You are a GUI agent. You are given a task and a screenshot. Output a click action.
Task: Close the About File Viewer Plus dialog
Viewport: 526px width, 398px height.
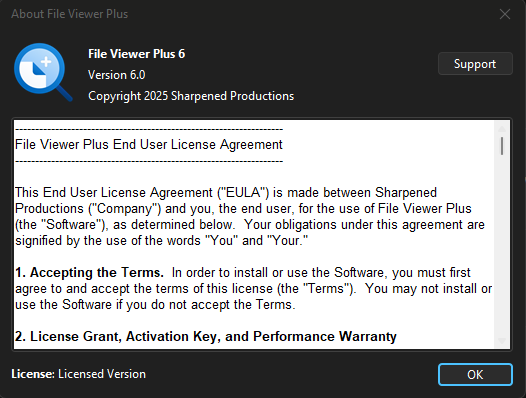pyautogui.click(x=505, y=14)
